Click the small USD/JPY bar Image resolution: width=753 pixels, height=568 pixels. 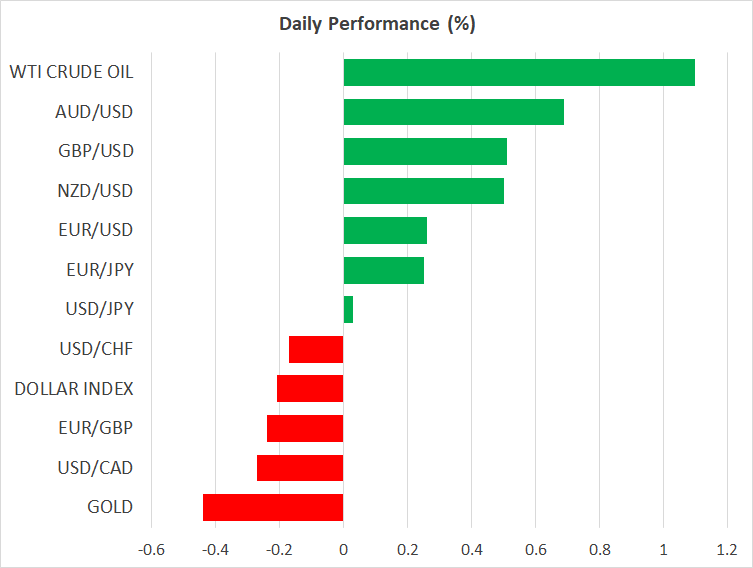348,310
